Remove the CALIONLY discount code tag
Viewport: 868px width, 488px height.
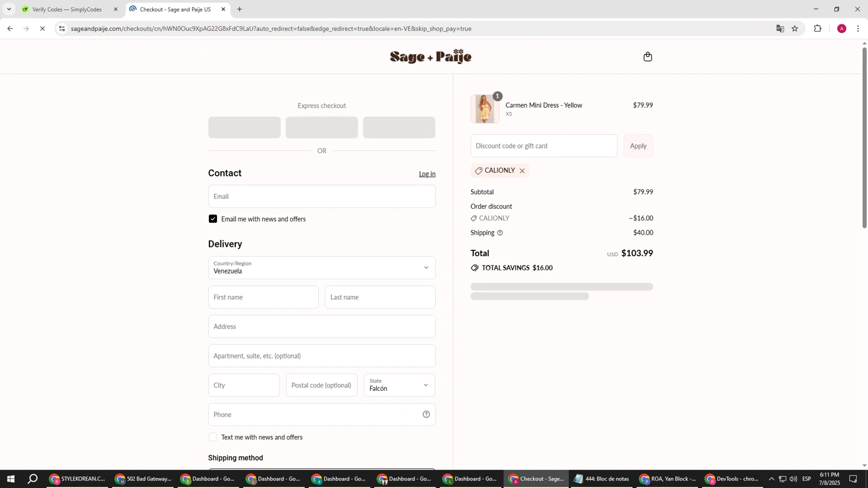[x=522, y=171]
